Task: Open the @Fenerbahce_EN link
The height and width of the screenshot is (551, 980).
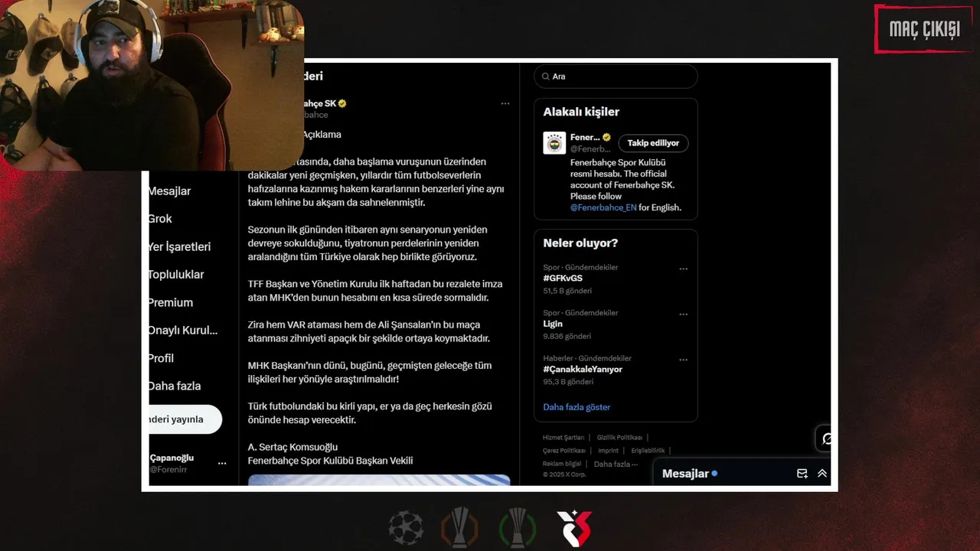Action: 603,207
